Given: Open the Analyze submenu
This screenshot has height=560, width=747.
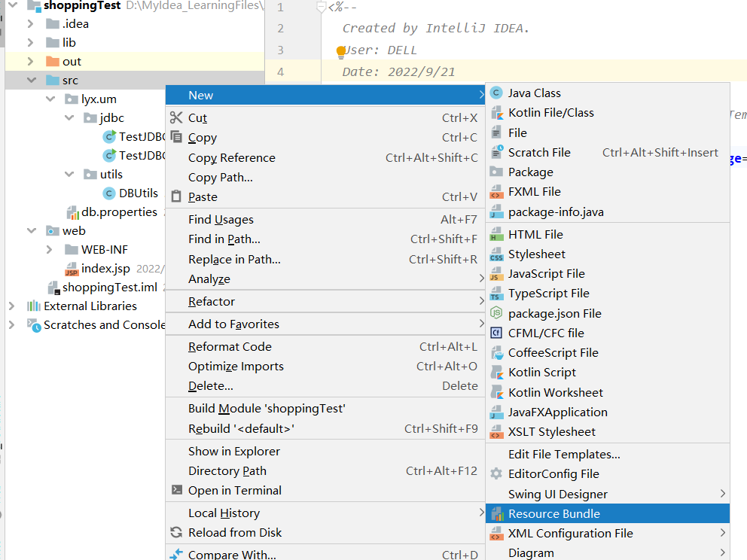Looking at the screenshot, I should [x=325, y=279].
